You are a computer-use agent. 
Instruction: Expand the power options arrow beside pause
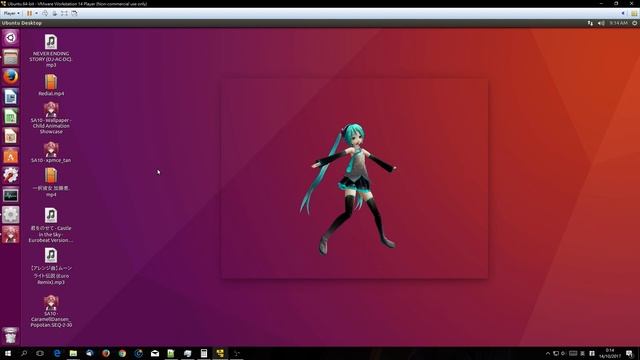click(36, 13)
